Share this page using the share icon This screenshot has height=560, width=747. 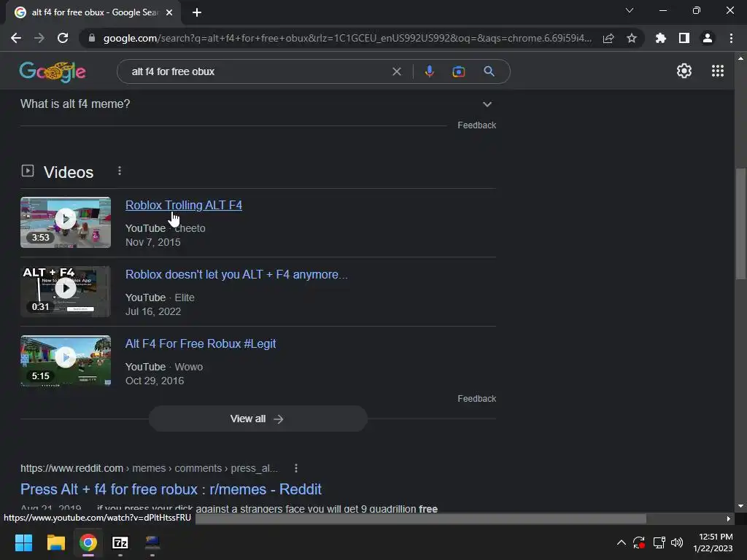(x=608, y=38)
